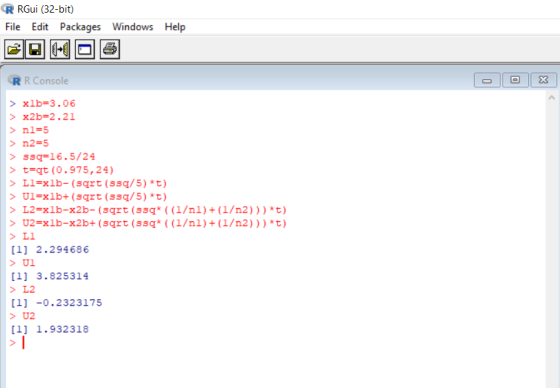Viewport: 560px width, 388px height.
Task: Click the console window toolbar icon
Action: [85, 49]
